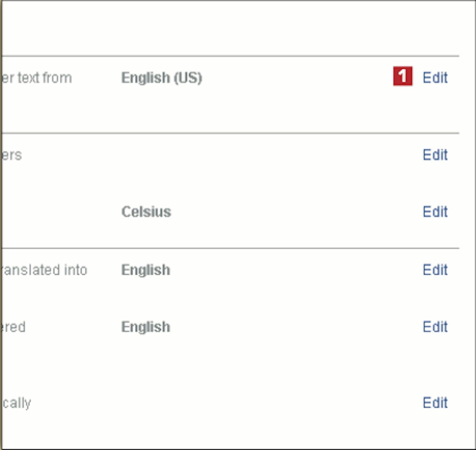Open Edit link in the 'cally' row
Image resolution: width=476 pixels, height=450 pixels.
tap(435, 403)
